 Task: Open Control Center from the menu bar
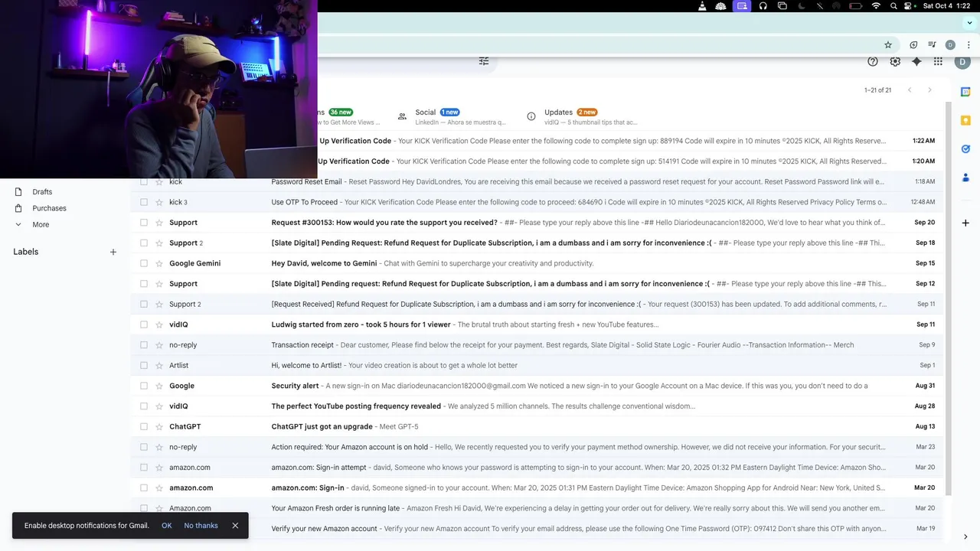point(909,6)
